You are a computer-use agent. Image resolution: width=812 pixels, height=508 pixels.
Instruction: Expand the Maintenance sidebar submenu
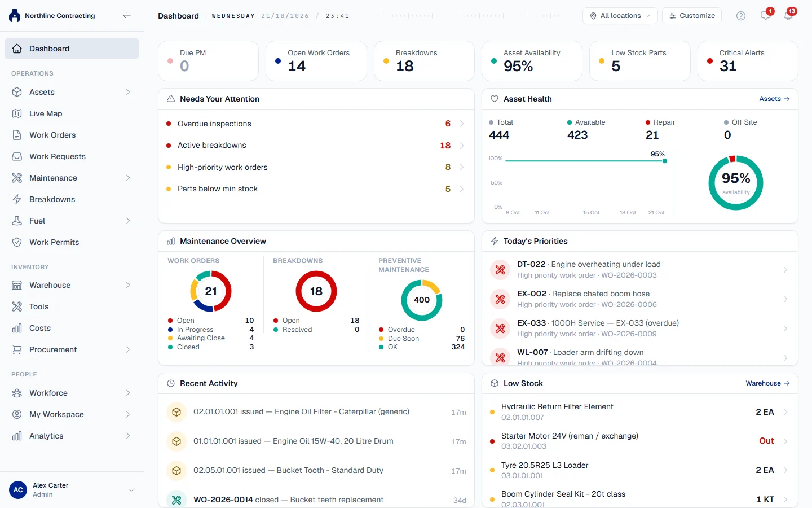pos(128,178)
